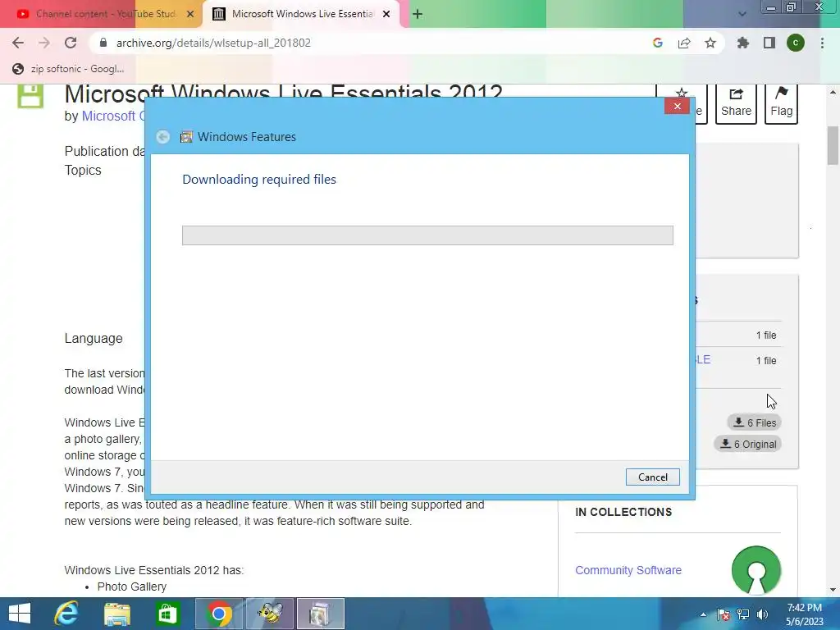Bookmark this page with the star icon

(x=710, y=43)
